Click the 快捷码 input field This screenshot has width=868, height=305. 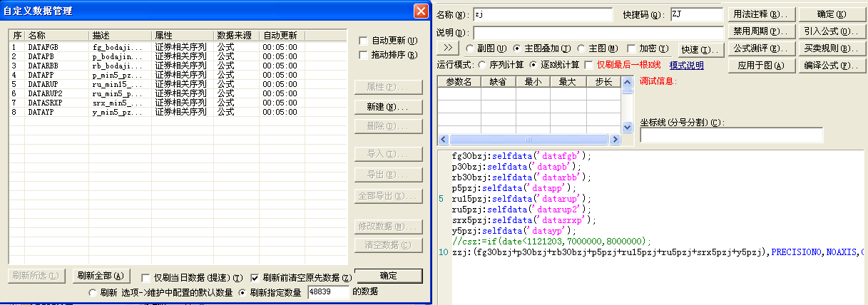coord(696,15)
